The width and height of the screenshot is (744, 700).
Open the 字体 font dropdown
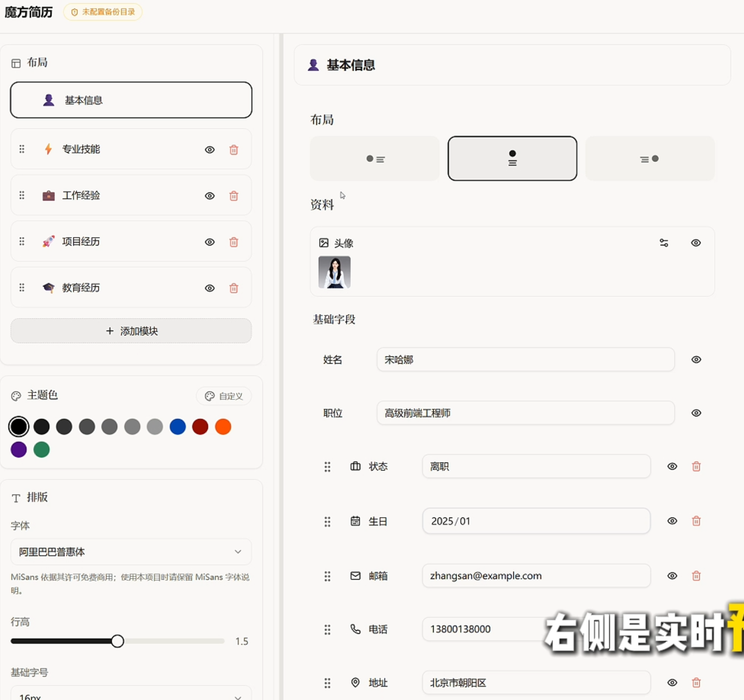[131, 552]
